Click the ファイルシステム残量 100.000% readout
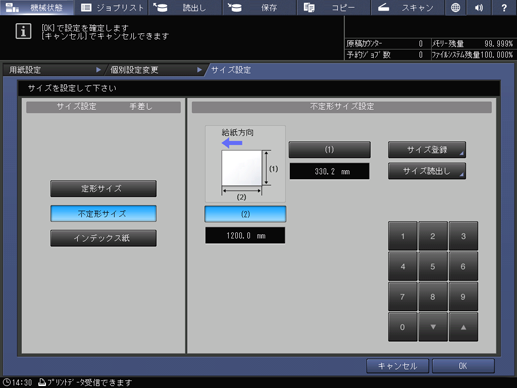Viewport: 517px width, 388px height. pos(473,55)
